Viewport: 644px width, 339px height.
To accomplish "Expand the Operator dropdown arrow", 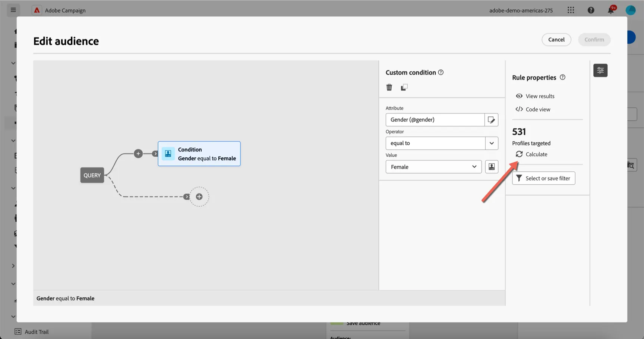I will pyautogui.click(x=492, y=143).
